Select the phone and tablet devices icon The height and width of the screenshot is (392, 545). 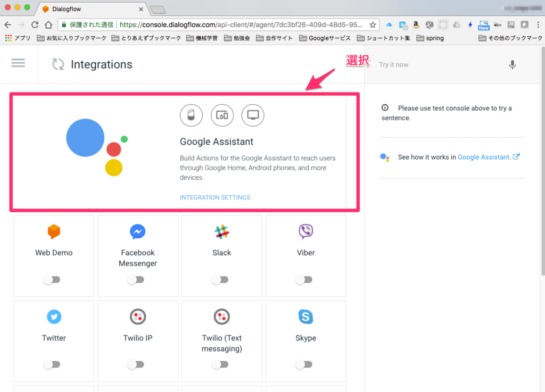click(x=222, y=115)
